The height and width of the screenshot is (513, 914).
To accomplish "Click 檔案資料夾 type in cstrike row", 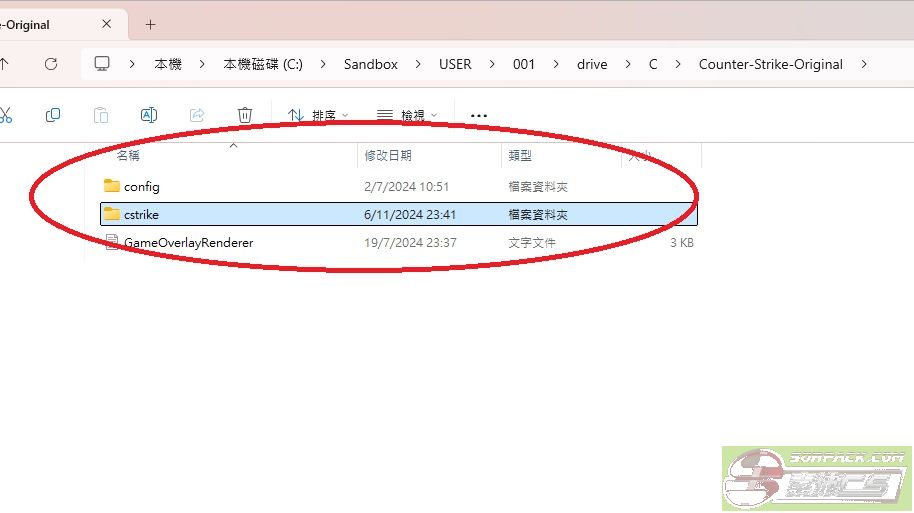I will (x=538, y=215).
